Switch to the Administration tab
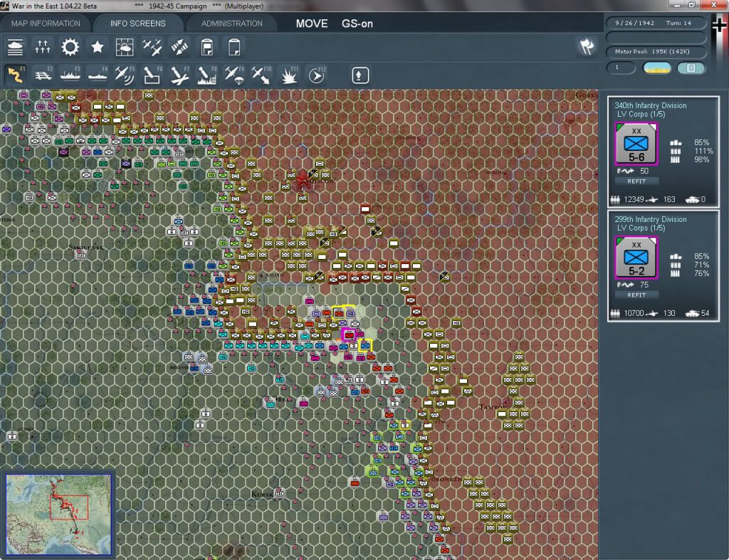The height and width of the screenshot is (560, 729). tap(231, 23)
